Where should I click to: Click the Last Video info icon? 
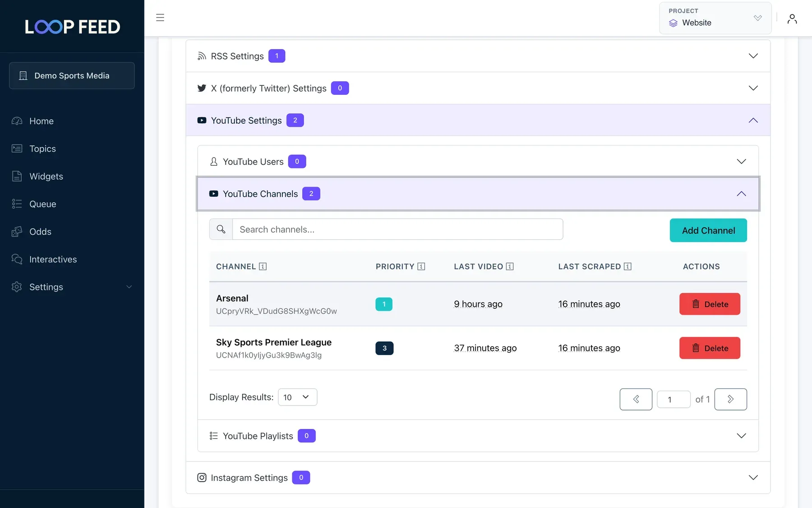(x=510, y=266)
